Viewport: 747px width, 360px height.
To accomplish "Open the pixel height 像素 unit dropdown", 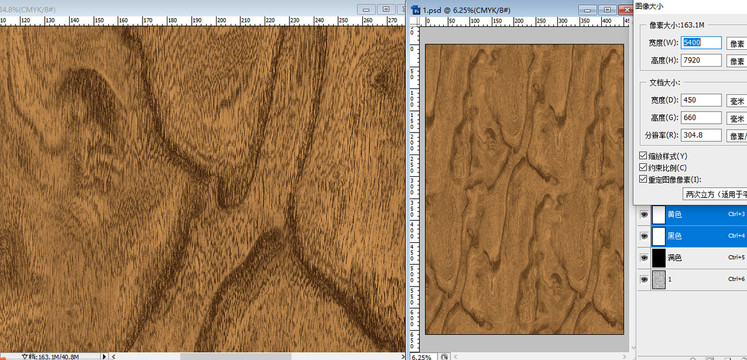I will click(737, 61).
